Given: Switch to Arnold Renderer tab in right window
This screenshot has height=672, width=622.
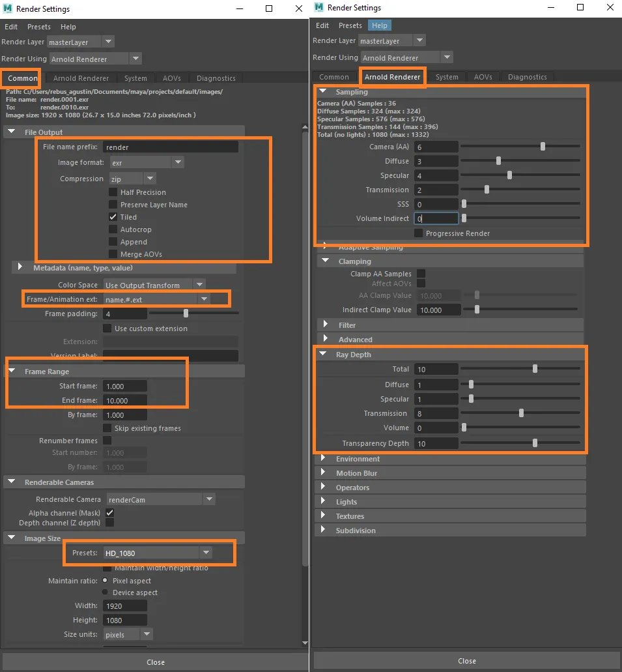Looking at the screenshot, I should click(x=392, y=77).
